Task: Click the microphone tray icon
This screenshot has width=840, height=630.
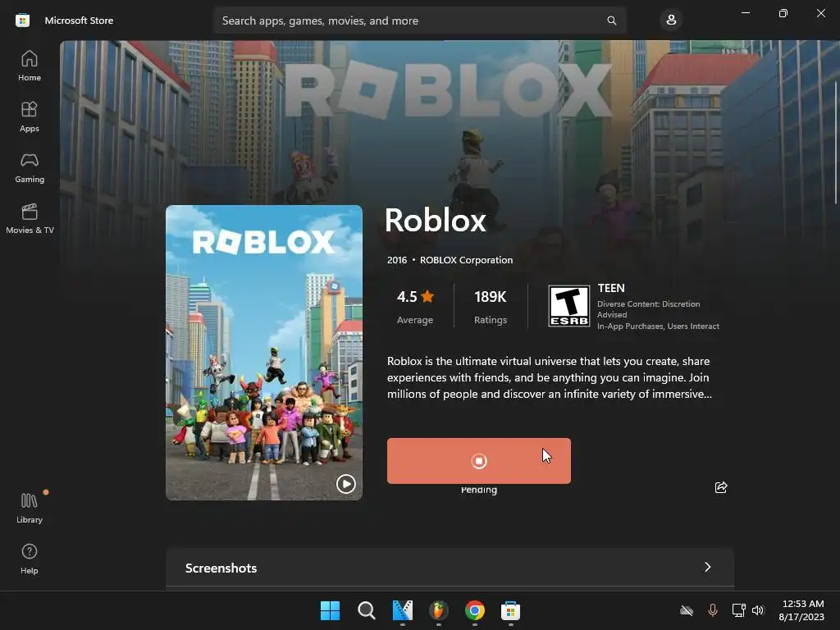Action: [713, 610]
